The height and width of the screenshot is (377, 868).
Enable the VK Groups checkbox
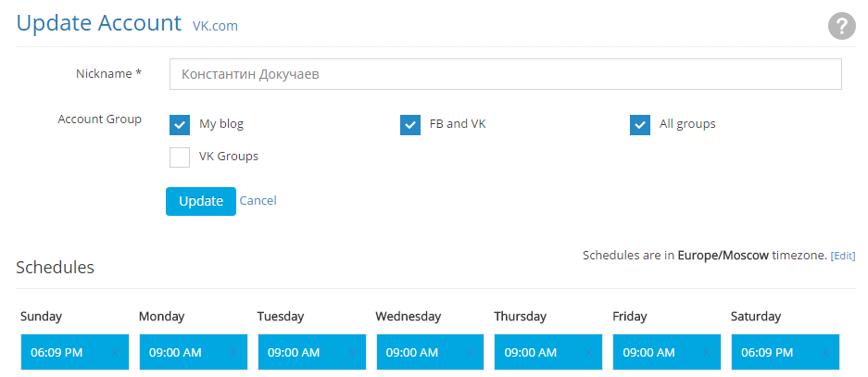coord(180,157)
